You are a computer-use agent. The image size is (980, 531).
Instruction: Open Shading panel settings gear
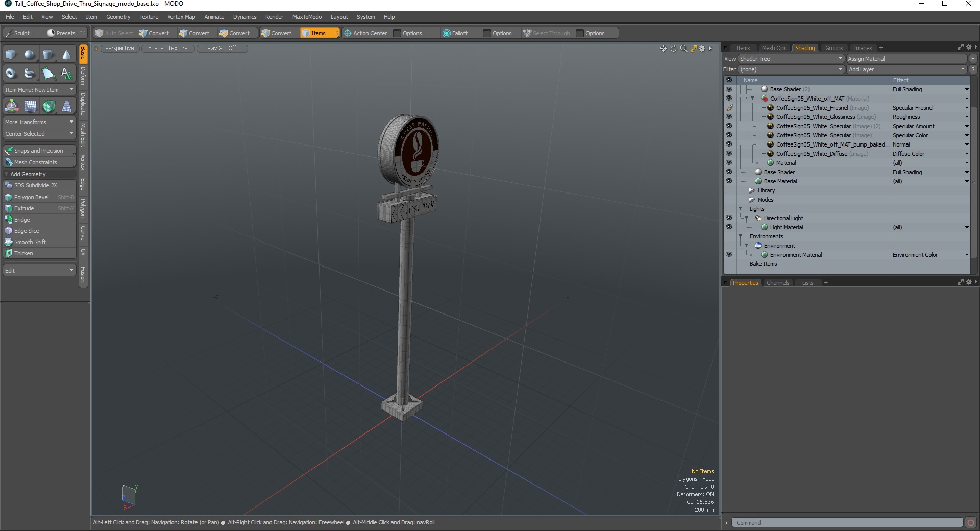click(x=968, y=47)
